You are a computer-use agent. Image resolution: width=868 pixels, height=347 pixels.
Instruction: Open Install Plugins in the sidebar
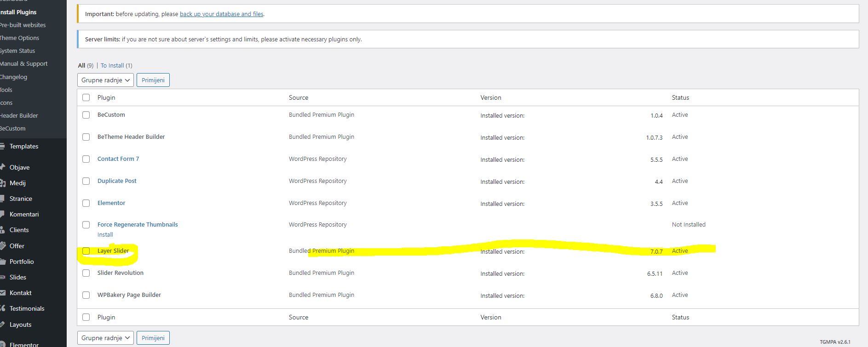pos(18,12)
